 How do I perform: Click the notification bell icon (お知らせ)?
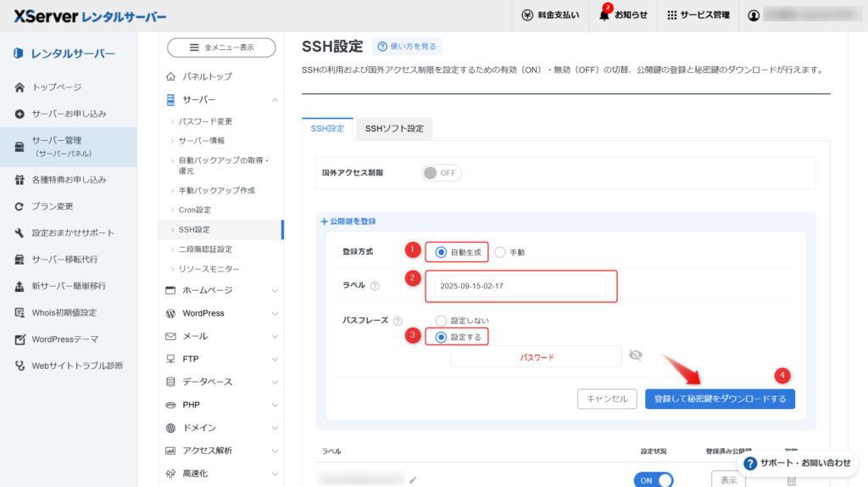click(604, 15)
